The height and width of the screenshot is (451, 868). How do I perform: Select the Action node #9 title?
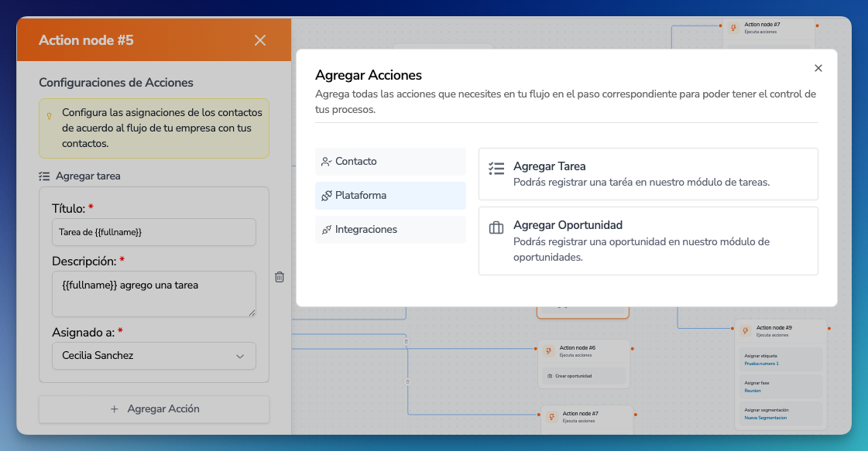[774, 327]
